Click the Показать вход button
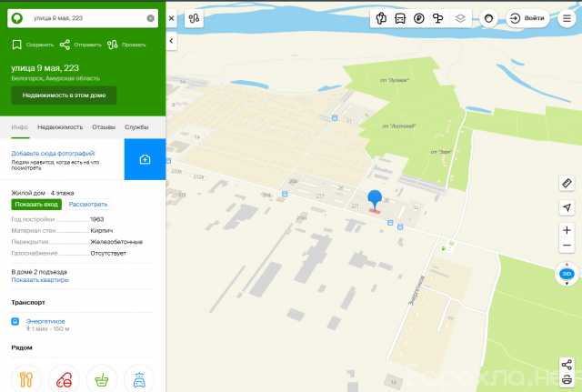582x392 pixels. tap(36, 204)
